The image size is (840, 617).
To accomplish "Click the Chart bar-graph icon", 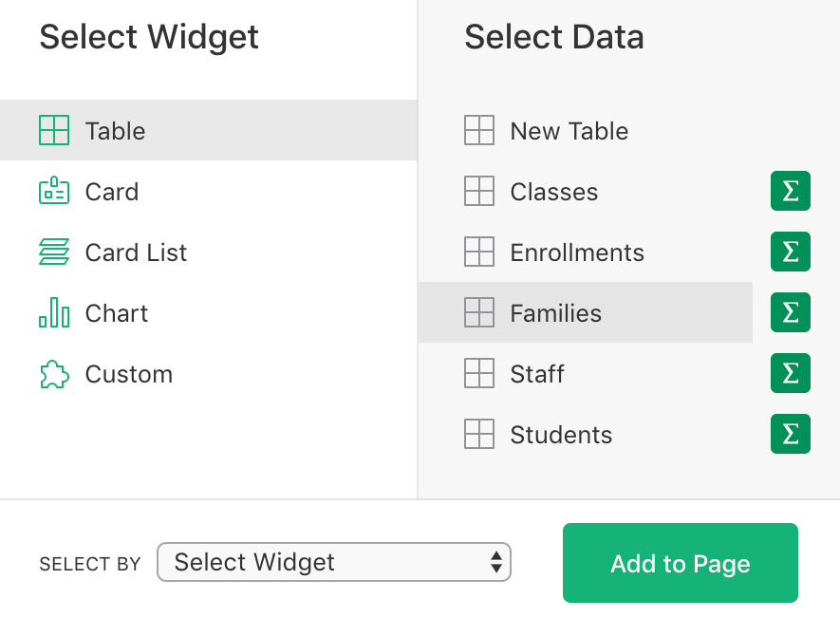I will (x=54, y=312).
